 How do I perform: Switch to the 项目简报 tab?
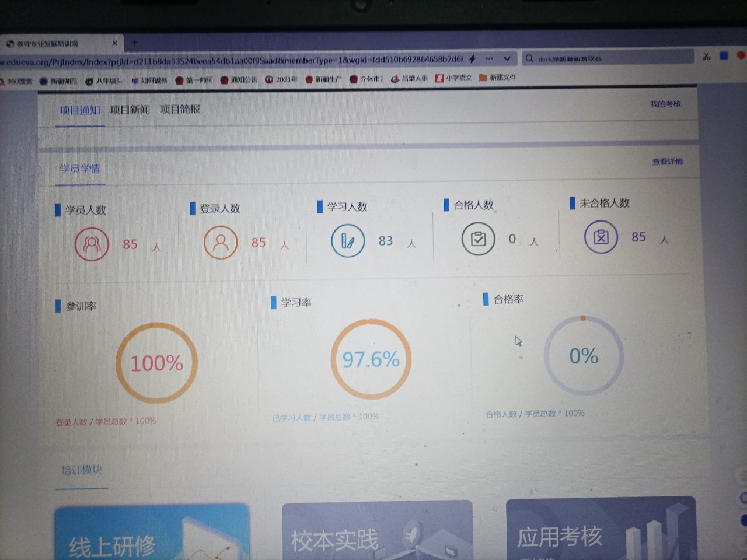tap(180, 109)
